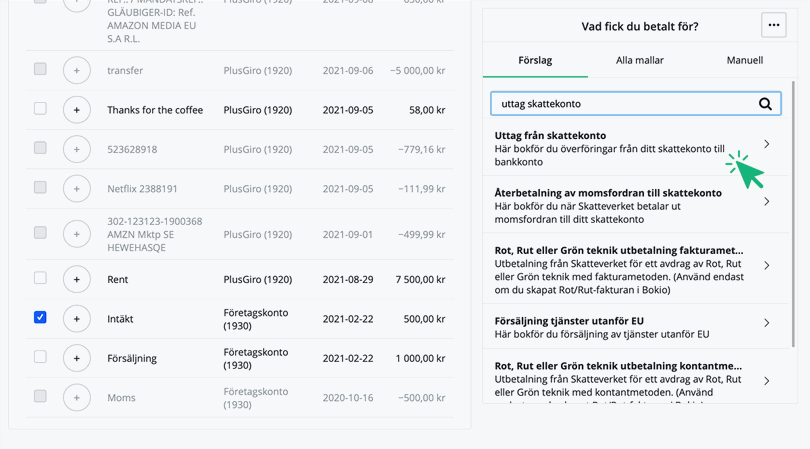Switch to the Manuell tab
Image resolution: width=810 pixels, height=449 pixels.
click(x=744, y=61)
